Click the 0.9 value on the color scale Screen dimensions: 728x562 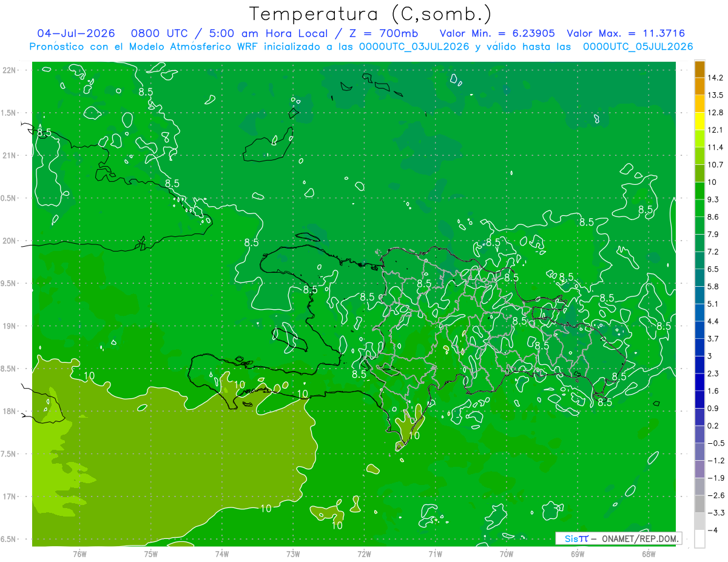(715, 409)
